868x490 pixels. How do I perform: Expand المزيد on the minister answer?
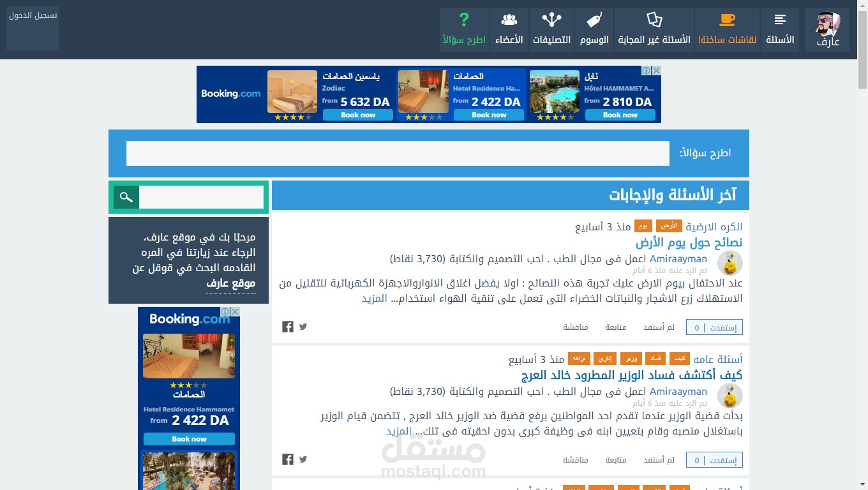pos(399,431)
